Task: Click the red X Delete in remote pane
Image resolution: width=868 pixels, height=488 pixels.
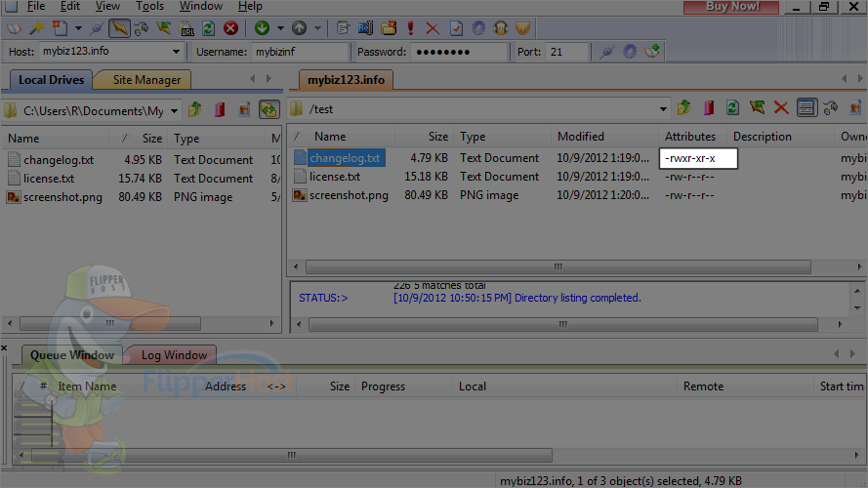Action: pyautogui.click(x=781, y=108)
